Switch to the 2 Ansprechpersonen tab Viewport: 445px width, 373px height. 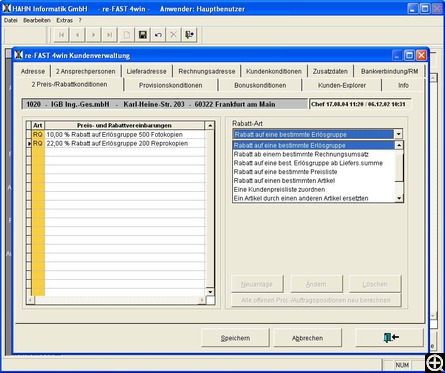pyautogui.click(x=85, y=71)
